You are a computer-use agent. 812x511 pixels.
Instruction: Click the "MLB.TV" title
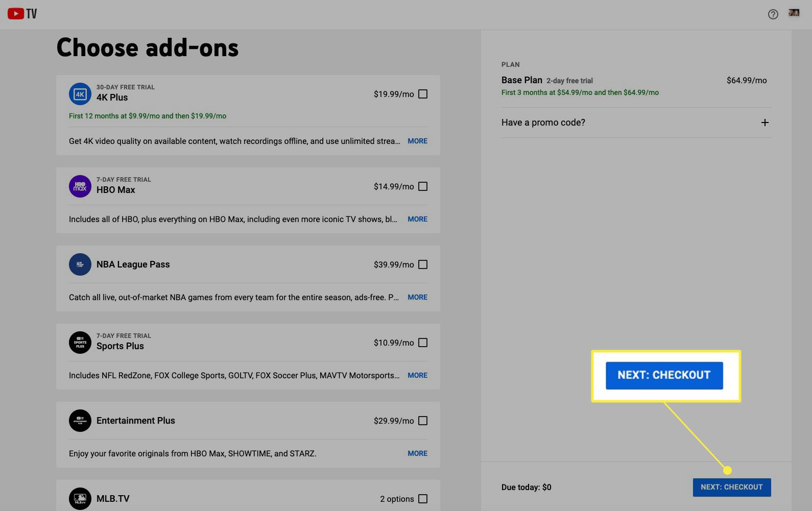coord(113,499)
